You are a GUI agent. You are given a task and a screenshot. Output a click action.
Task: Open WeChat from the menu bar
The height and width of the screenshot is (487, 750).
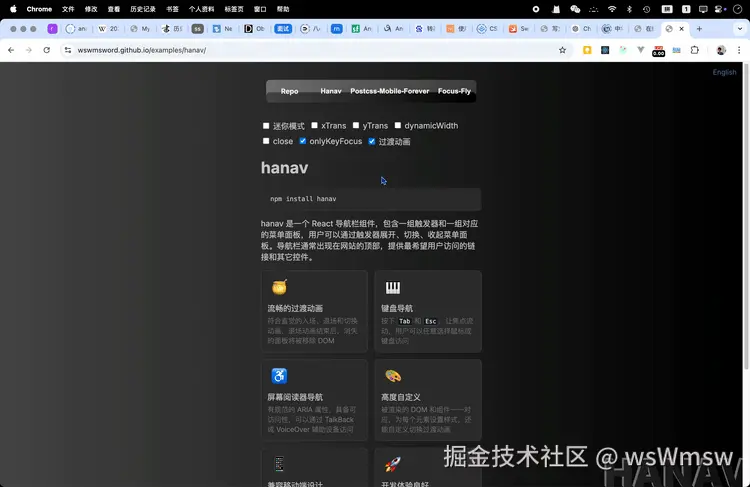click(575, 9)
